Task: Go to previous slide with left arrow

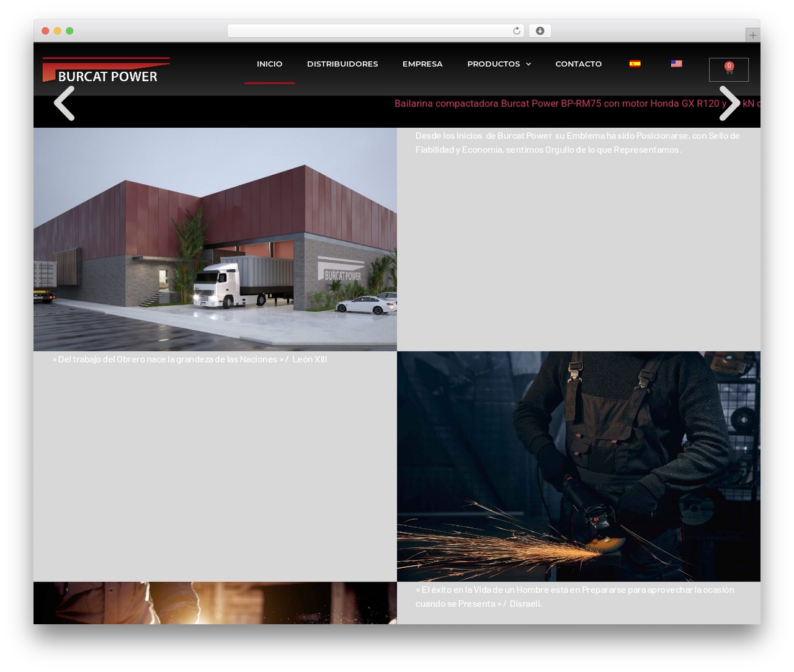Action: click(64, 103)
